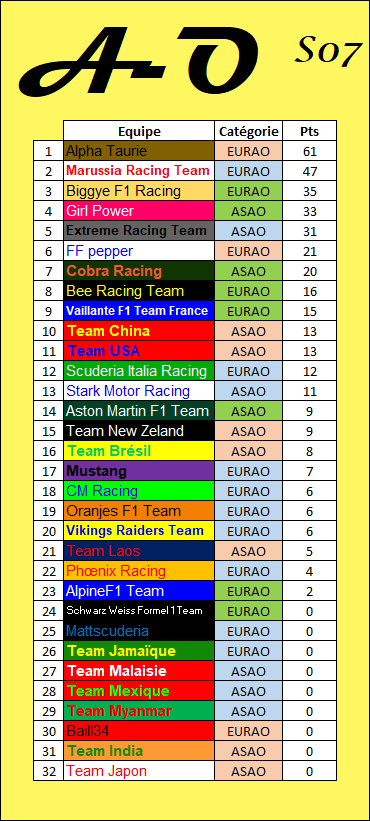Select the purple Mustang cell
Screen dimensions: 370x821
tap(139, 471)
